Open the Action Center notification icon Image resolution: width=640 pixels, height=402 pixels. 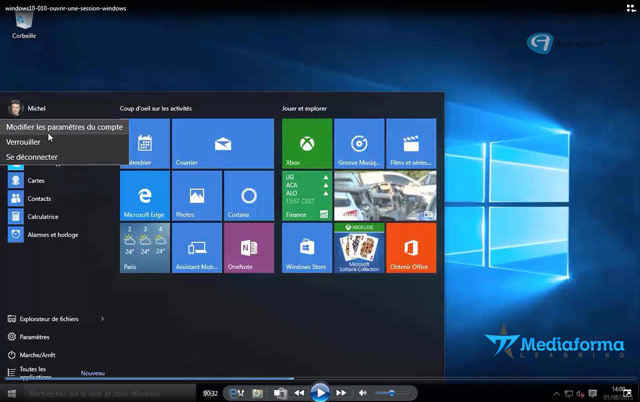593,393
